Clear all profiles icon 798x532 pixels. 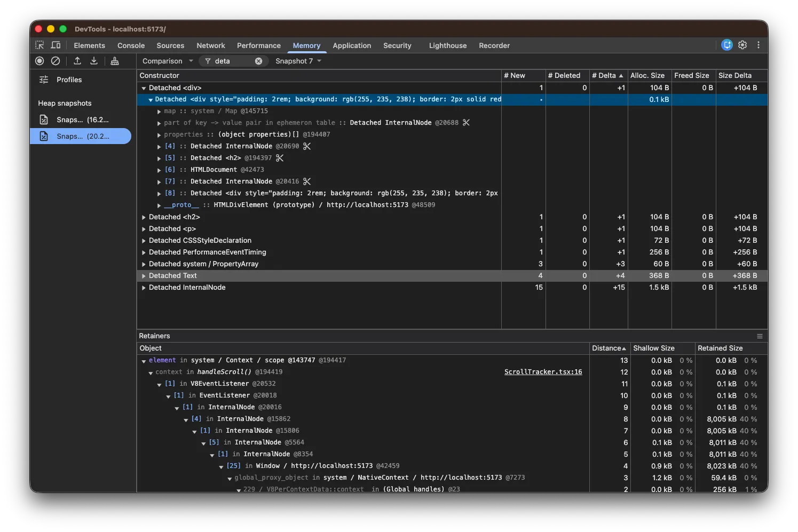pos(56,61)
